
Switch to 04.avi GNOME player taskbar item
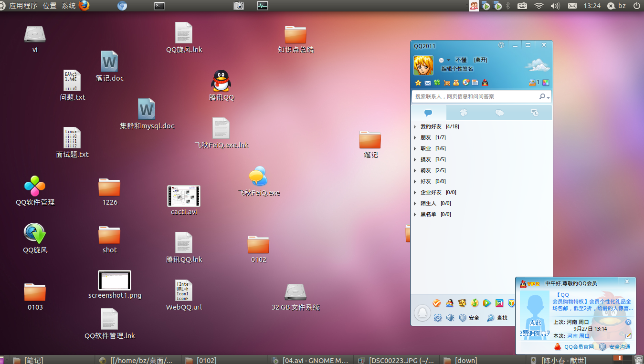[x=310, y=360]
